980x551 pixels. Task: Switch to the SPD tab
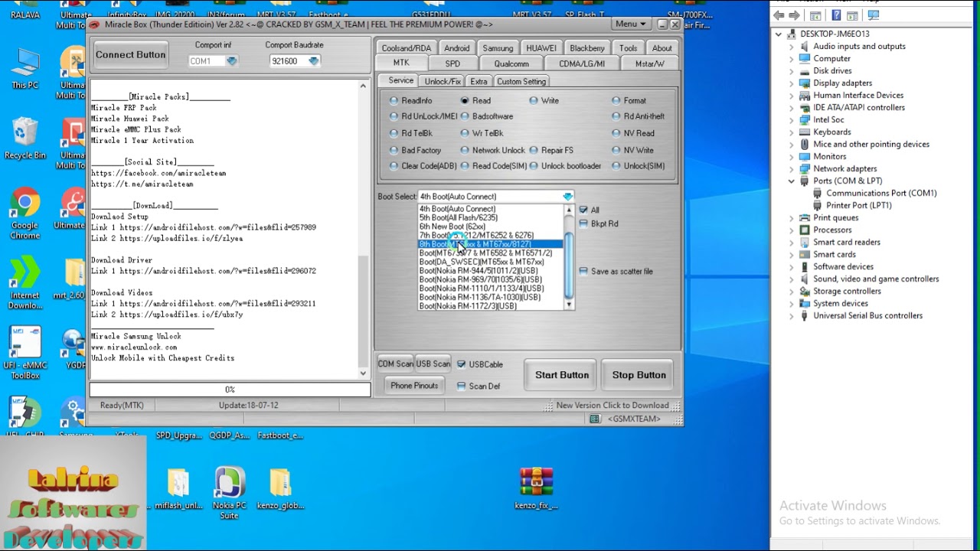click(452, 64)
